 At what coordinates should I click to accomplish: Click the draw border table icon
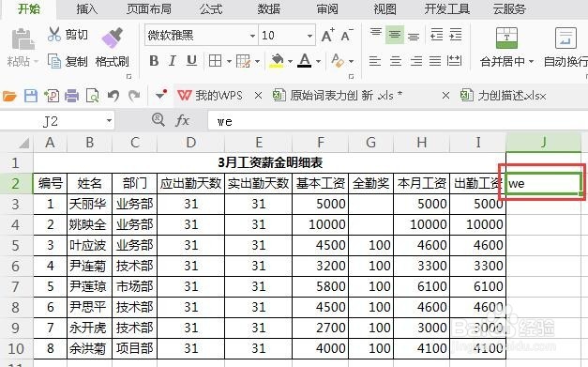(243, 61)
